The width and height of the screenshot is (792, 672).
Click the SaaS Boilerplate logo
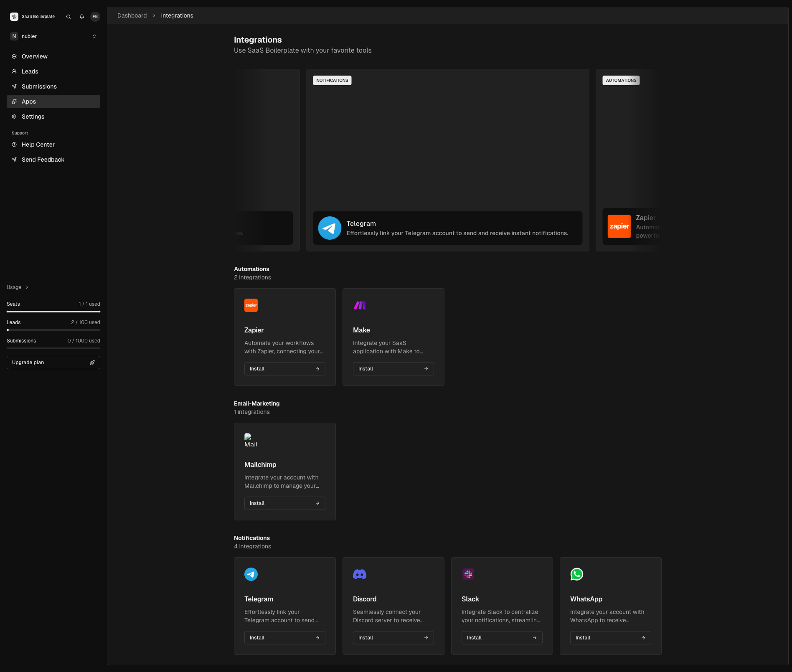[14, 16]
